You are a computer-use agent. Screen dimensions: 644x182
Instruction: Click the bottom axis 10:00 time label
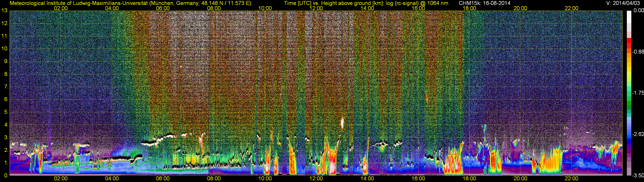pos(265,179)
